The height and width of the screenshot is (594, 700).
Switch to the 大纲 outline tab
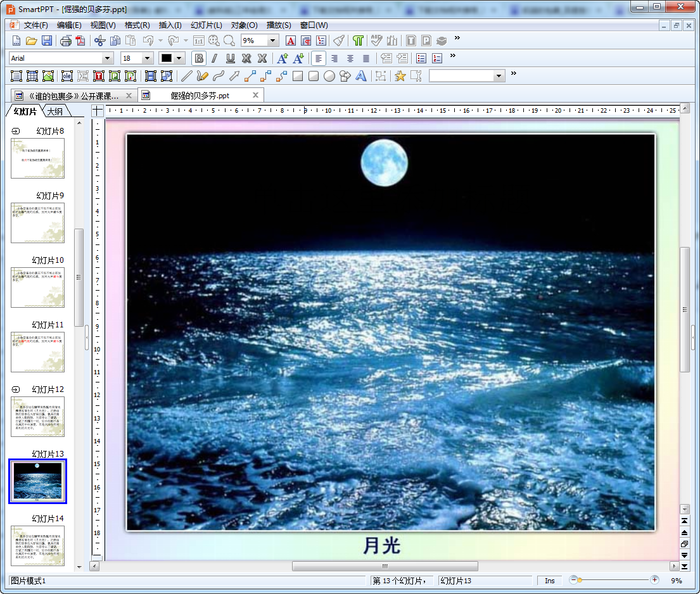click(x=55, y=111)
